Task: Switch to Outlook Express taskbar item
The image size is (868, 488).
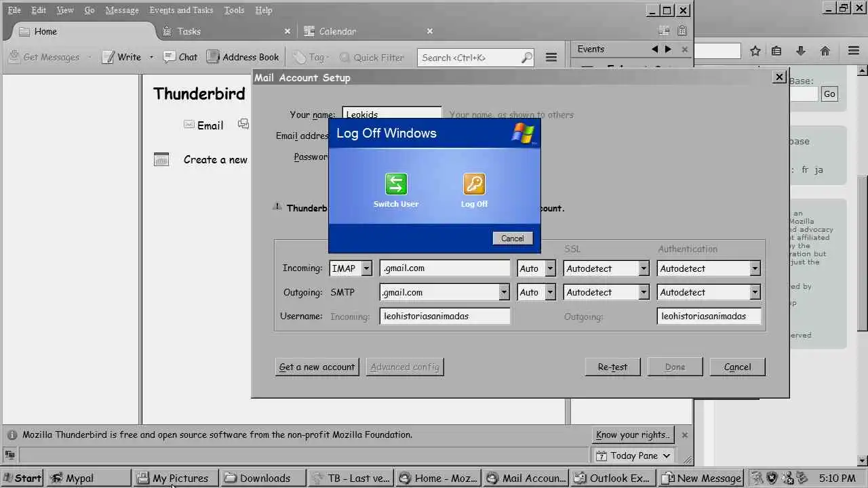Action: [613, 478]
